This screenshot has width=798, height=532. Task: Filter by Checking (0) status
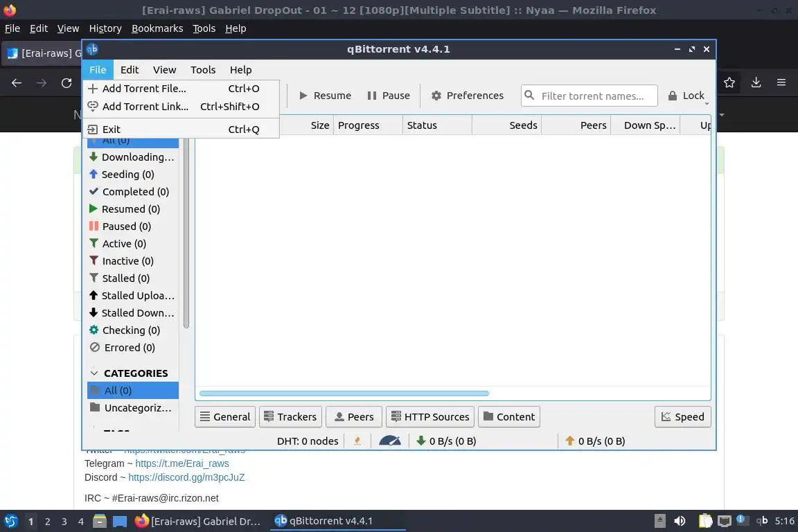click(133, 330)
